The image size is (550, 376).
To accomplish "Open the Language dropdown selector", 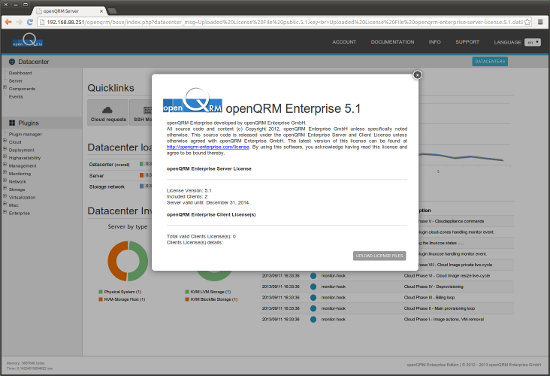I will 532,42.
